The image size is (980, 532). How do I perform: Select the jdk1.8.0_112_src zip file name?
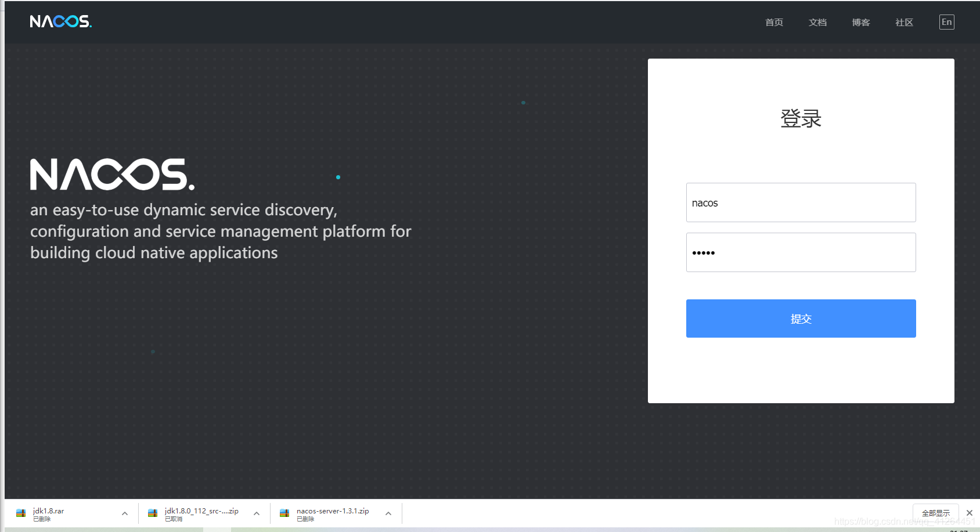tap(201, 511)
